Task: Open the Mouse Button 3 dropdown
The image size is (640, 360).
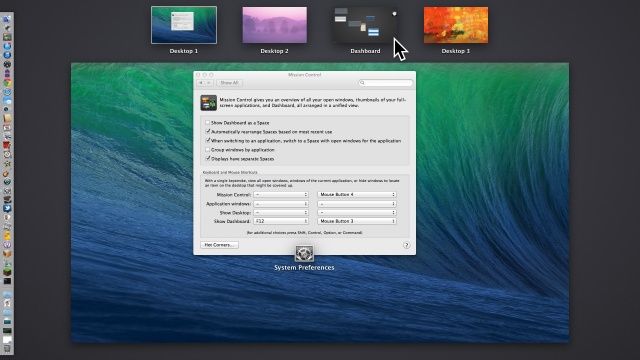Action: (x=357, y=221)
